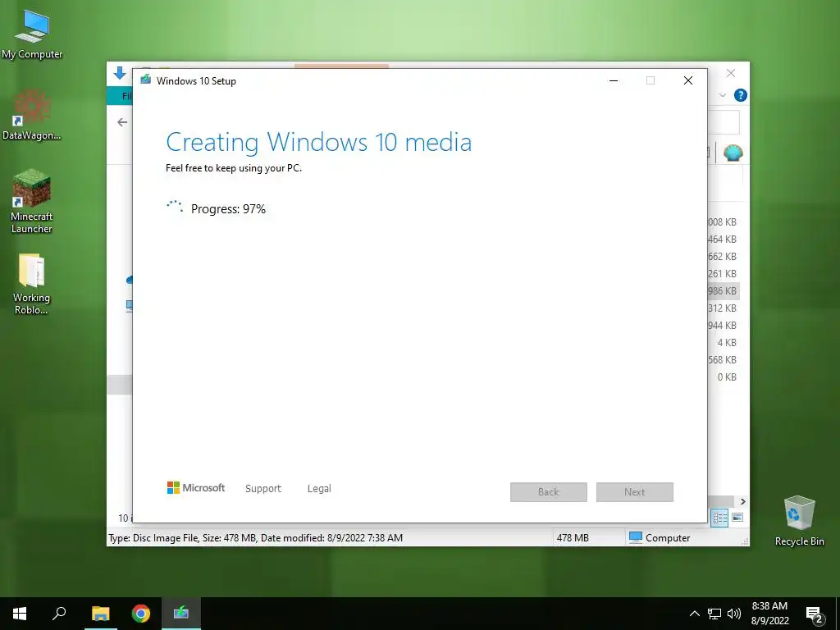The width and height of the screenshot is (840, 630).
Task: Click the 478 MB status bar size
Action: 573,538
